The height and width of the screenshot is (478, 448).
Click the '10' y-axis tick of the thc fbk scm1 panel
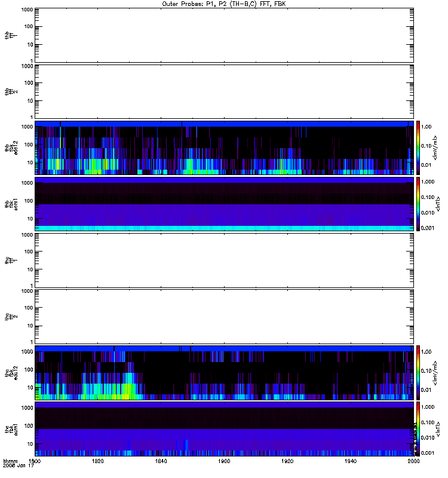tap(30, 444)
